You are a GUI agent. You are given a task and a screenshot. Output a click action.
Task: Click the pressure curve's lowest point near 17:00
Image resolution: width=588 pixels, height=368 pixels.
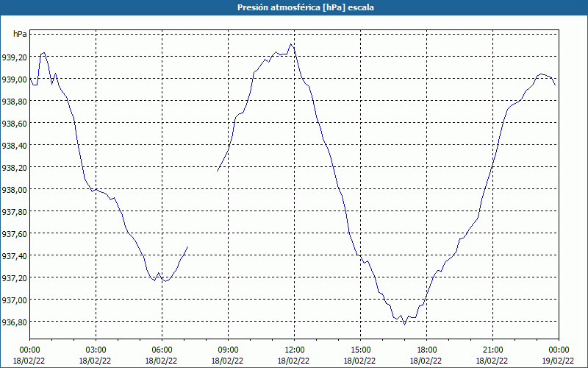(404, 325)
